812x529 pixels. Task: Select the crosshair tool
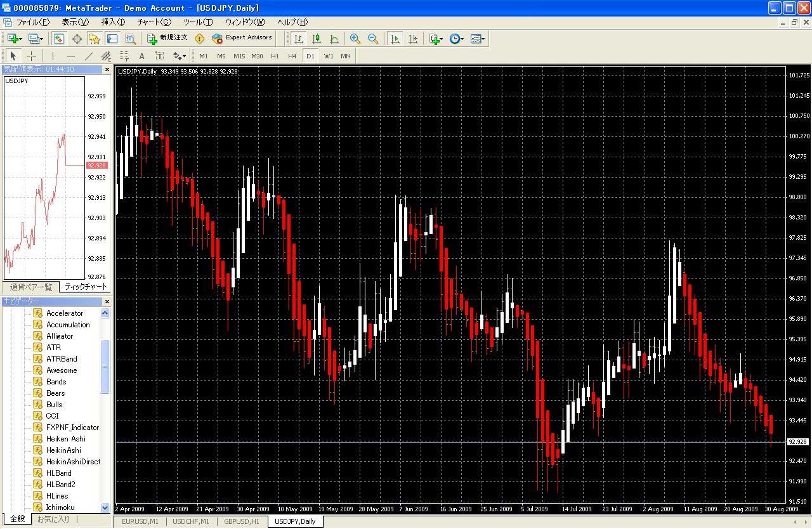coord(31,56)
